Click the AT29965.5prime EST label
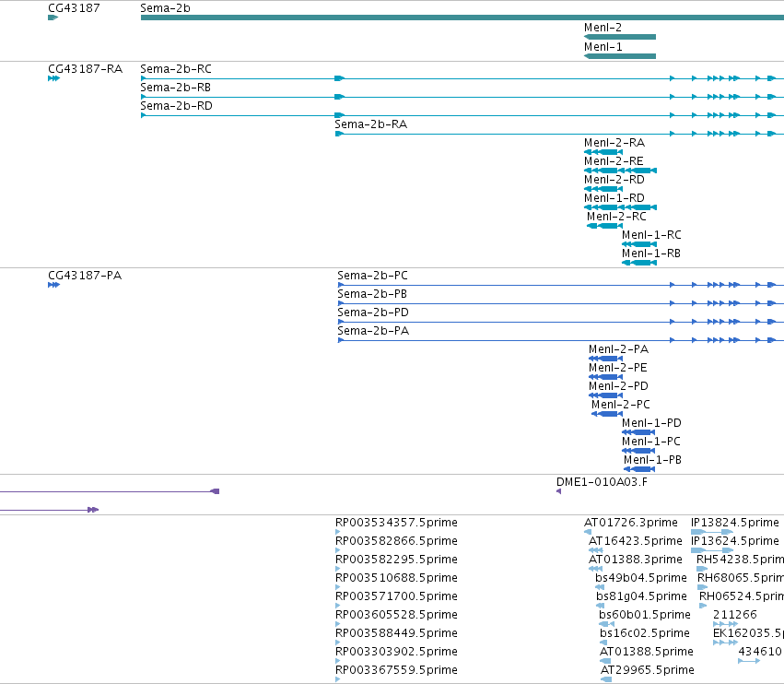Screen dimensions: 784x684 (x=647, y=670)
